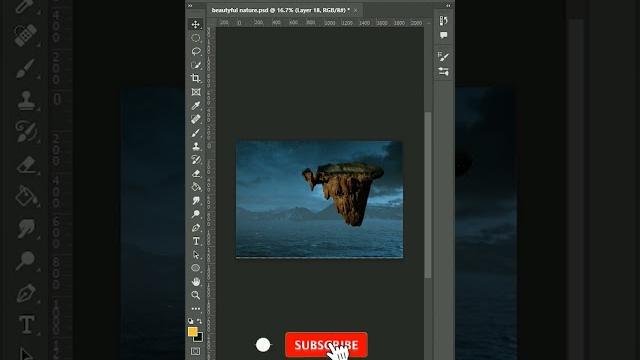
Task: Select the Smudge tool
Action: pyautogui.click(x=196, y=200)
